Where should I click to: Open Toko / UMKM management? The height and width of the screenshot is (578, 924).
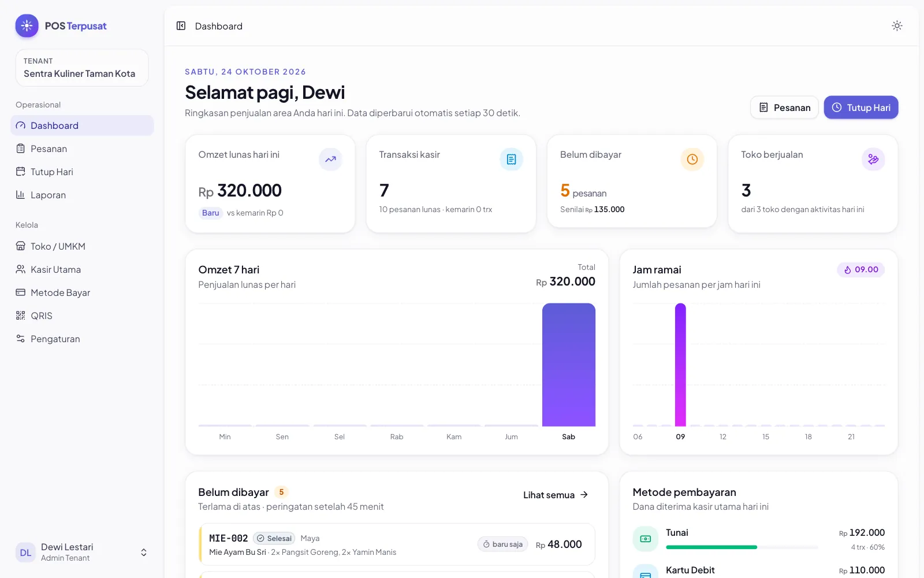82,246
